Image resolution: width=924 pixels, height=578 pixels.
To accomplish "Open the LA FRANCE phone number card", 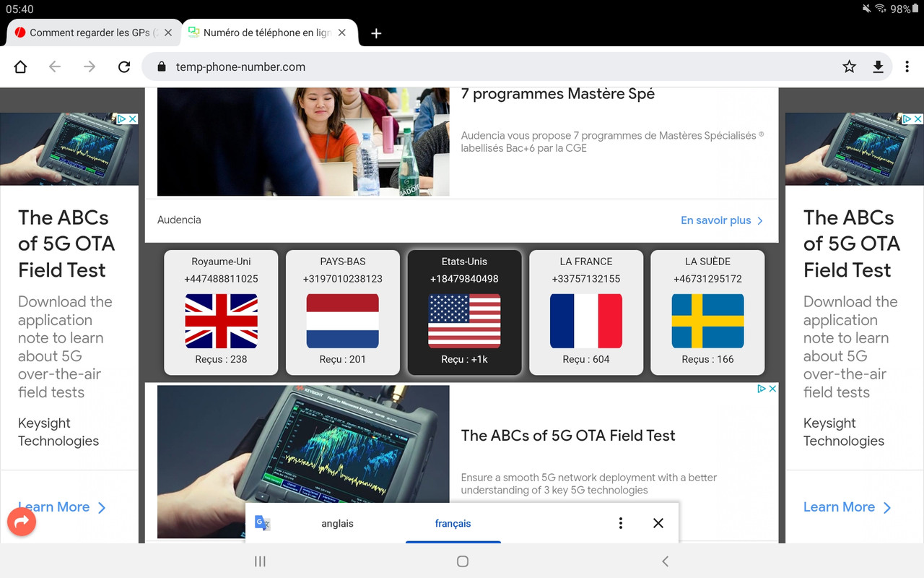I will coord(586,312).
